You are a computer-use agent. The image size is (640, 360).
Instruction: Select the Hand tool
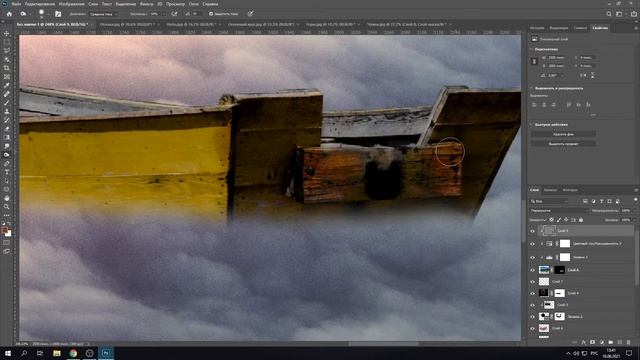[x=7, y=198]
